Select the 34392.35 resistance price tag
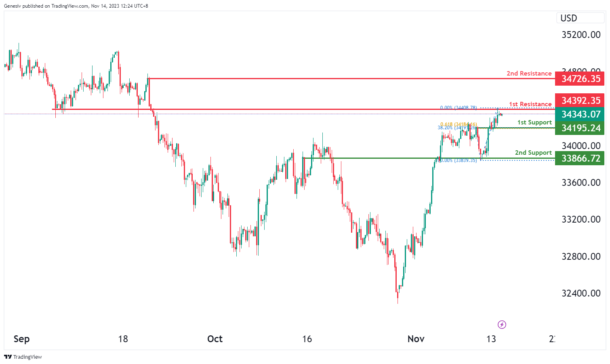610x364 pixels. pyautogui.click(x=580, y=101)
